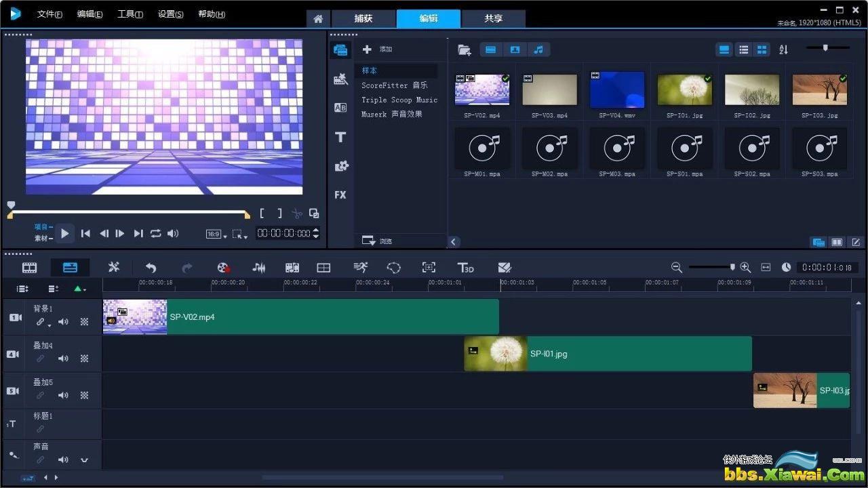Toggle showing videos in the library

click(x=490, y=49)
